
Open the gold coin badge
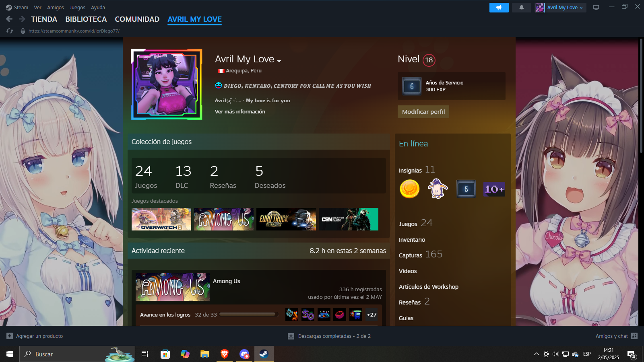[x=409, y=189]
